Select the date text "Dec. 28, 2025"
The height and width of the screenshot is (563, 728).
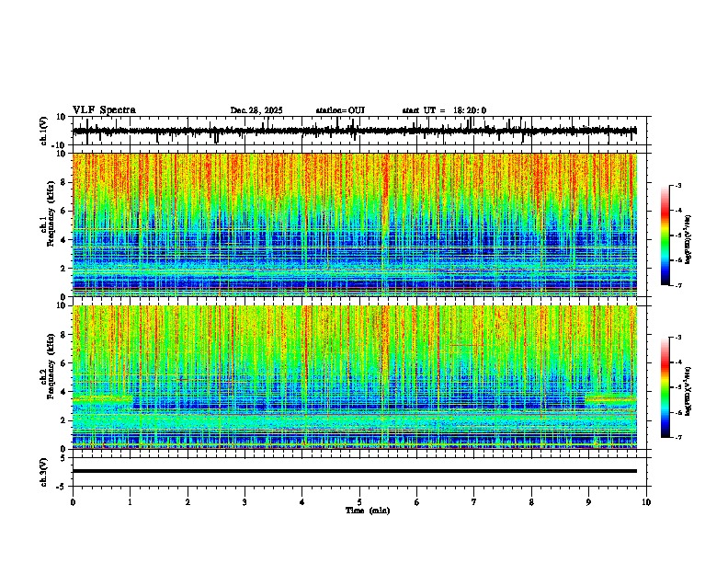pyautogui.click(x=256, y=110)
